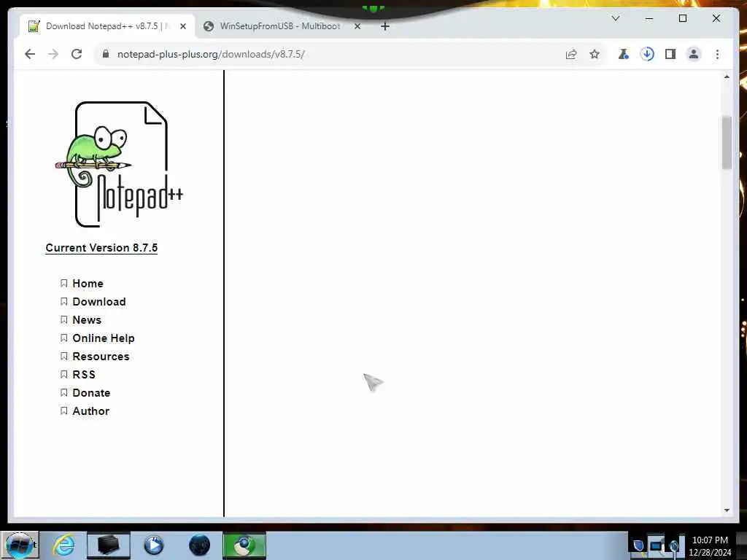Click the page scrollbar up arrow
This screenshot has height=560, width=747.
(727, 77)
